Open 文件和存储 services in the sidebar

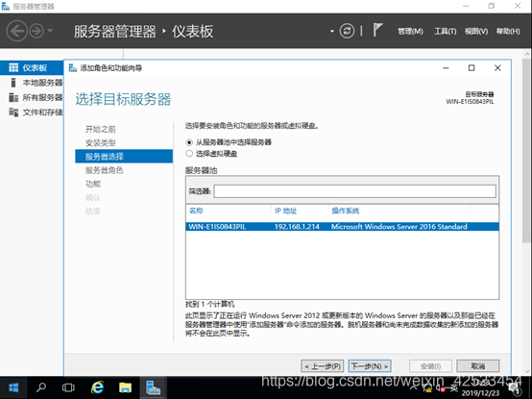42,112
